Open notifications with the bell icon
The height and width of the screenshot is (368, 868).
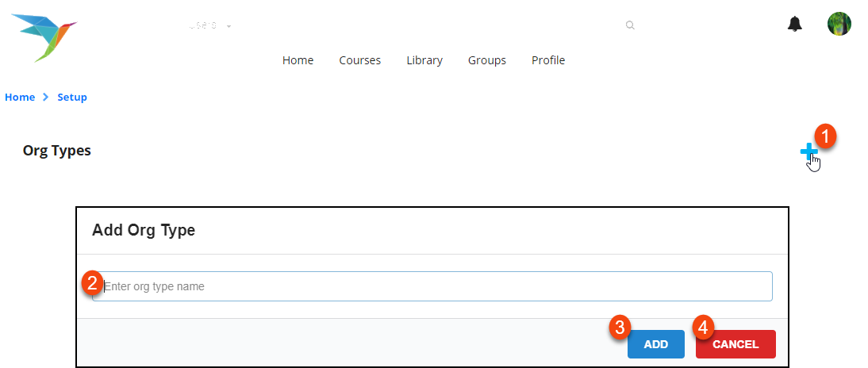(x=795, y=25)
